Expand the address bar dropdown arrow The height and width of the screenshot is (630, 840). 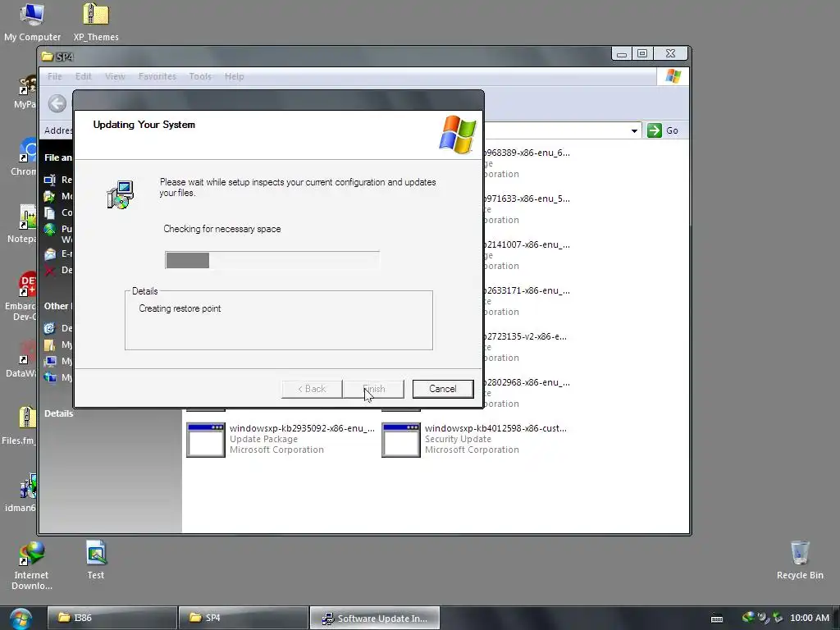(x=634, y=130)
